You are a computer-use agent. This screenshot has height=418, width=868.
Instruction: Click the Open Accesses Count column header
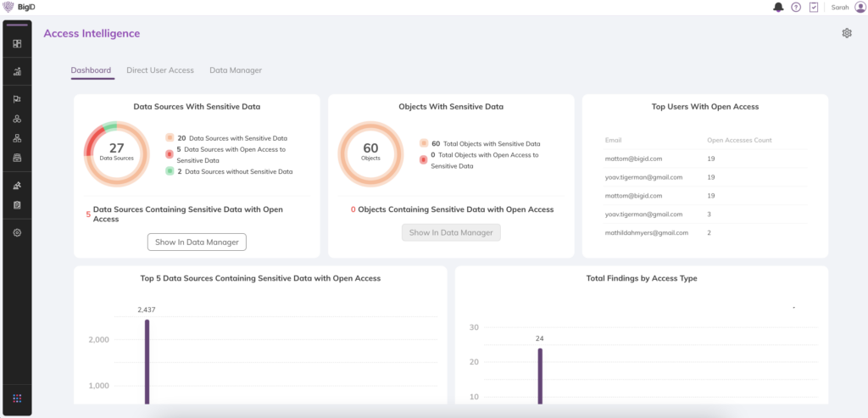(739, 140)
